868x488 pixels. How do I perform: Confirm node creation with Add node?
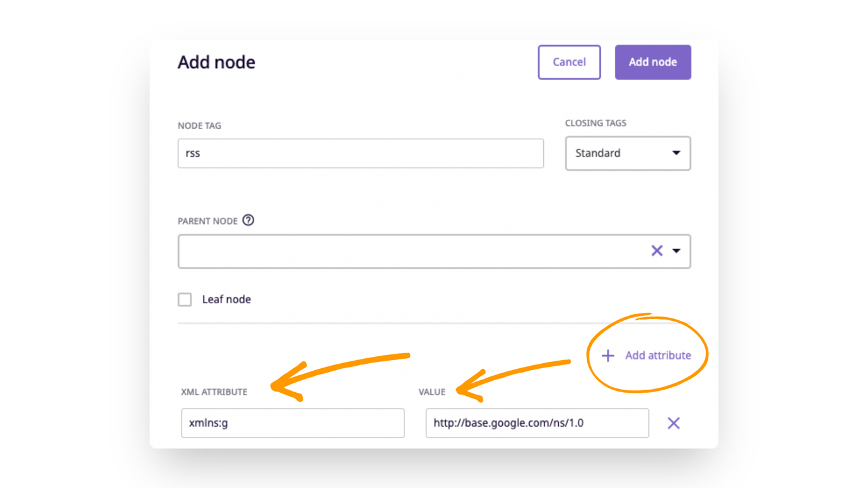652,62
